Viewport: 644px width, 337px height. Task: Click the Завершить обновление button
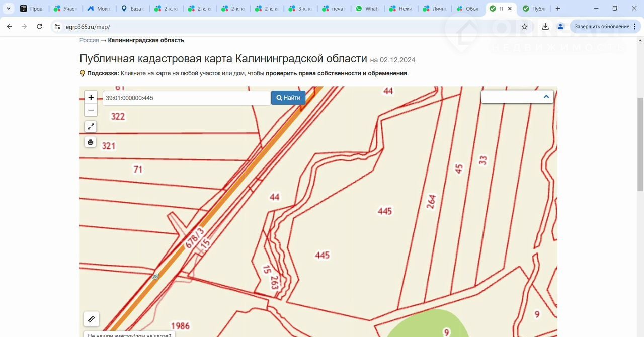[602, 27]
